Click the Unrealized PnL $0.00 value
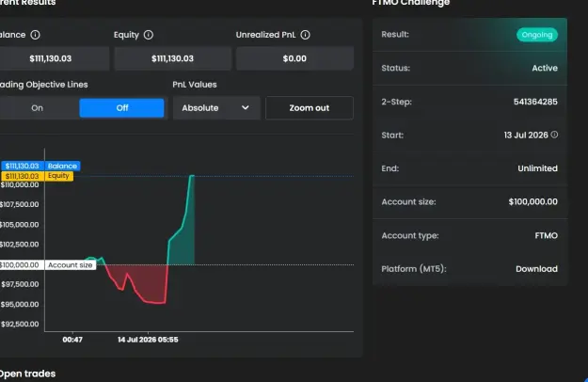The height and width of the screenshot is (382, 588). pos(294,58)
